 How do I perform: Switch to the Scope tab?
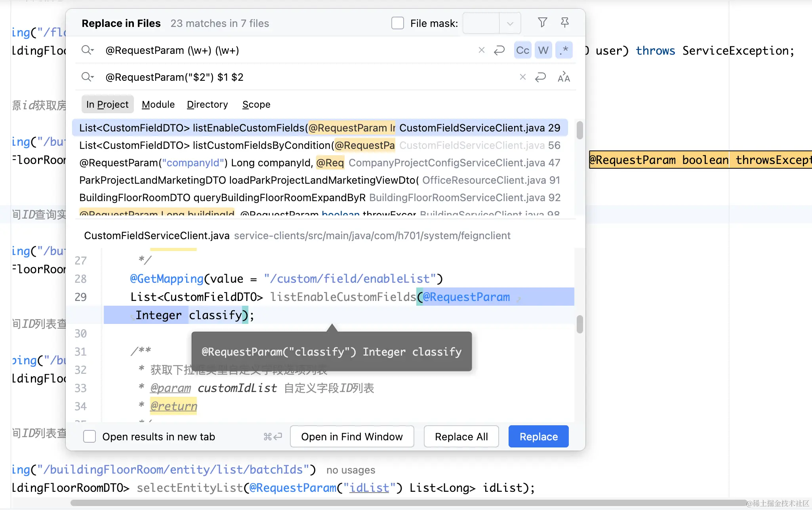pos(256,104)
